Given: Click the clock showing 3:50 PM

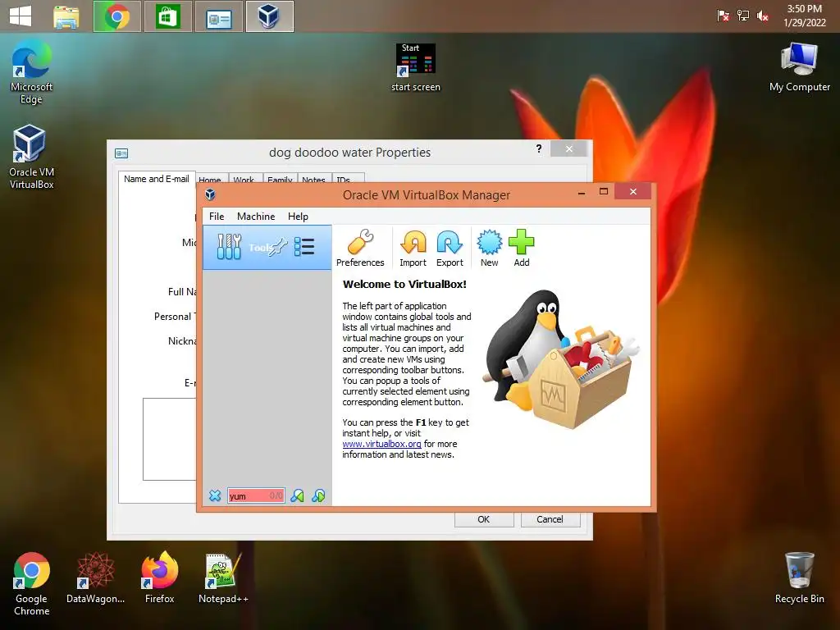Looking at the screenshot, I should point(804,16).
